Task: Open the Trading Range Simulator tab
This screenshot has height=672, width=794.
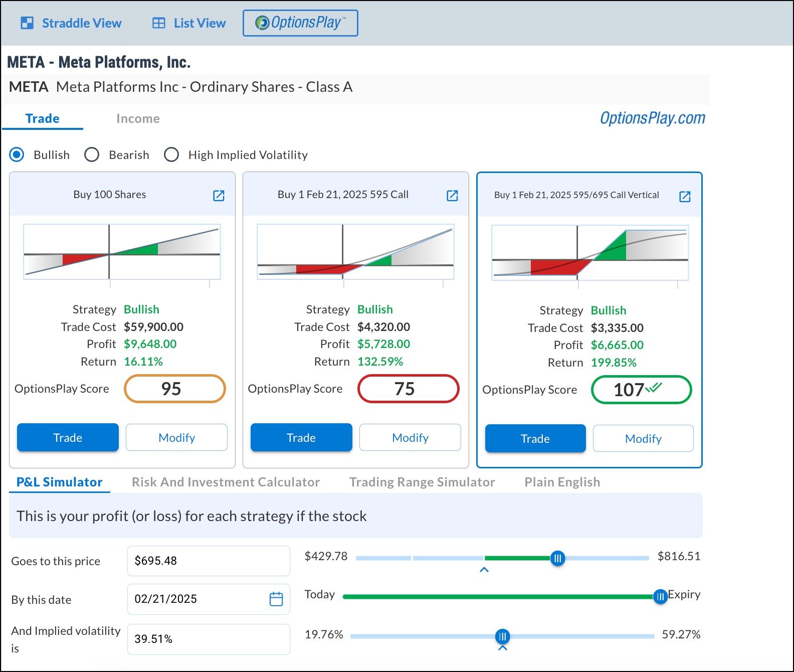Action: coord(422,482)
